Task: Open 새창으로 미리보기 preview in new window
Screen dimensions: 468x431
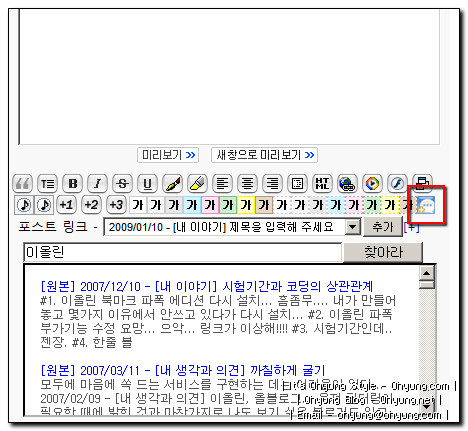Action: pos(264,155)
